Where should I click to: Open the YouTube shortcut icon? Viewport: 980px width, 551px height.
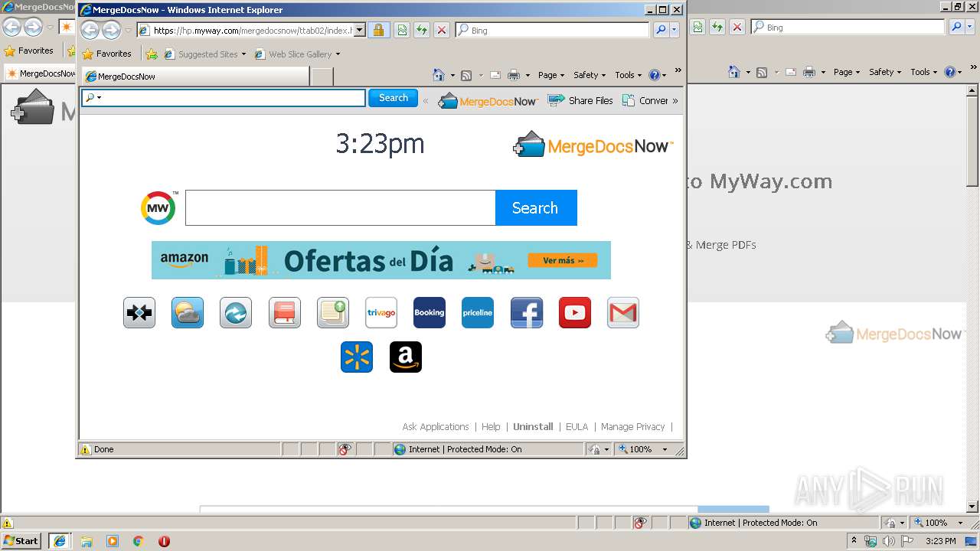[x=575, y=312]
